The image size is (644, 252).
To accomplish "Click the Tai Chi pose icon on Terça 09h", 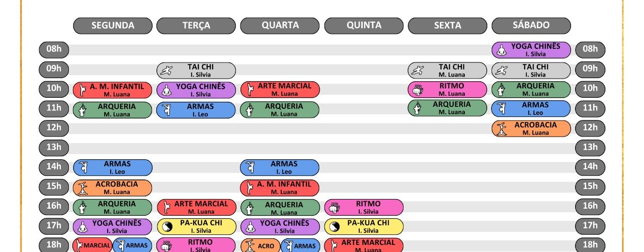I will click(x=166, y=71).
